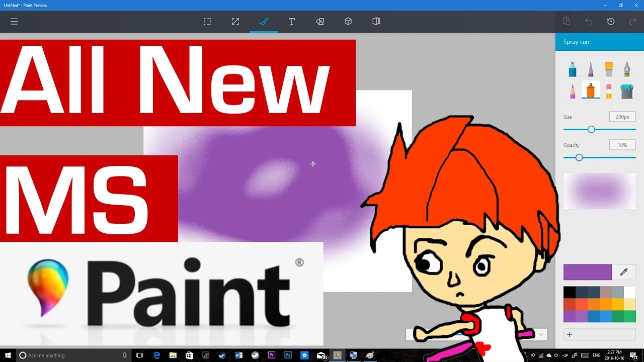
Task: Open Task View from taskbar
Action: (140, 355)
